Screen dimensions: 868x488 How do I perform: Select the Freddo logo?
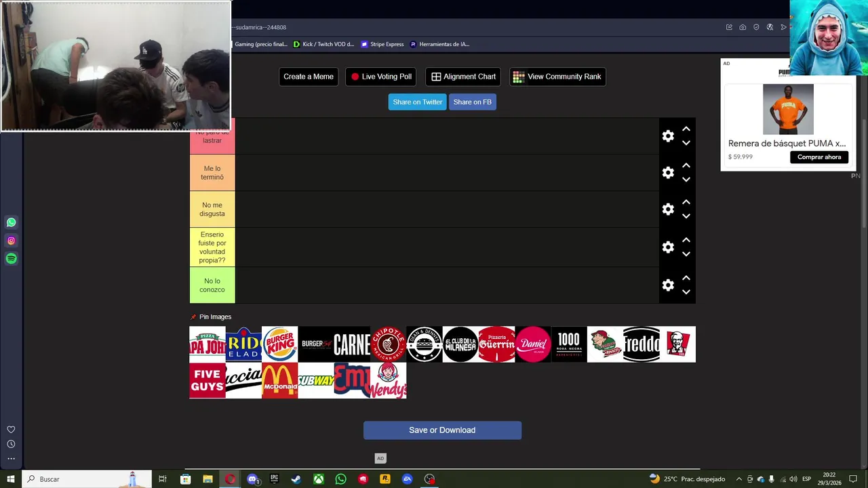642,344
